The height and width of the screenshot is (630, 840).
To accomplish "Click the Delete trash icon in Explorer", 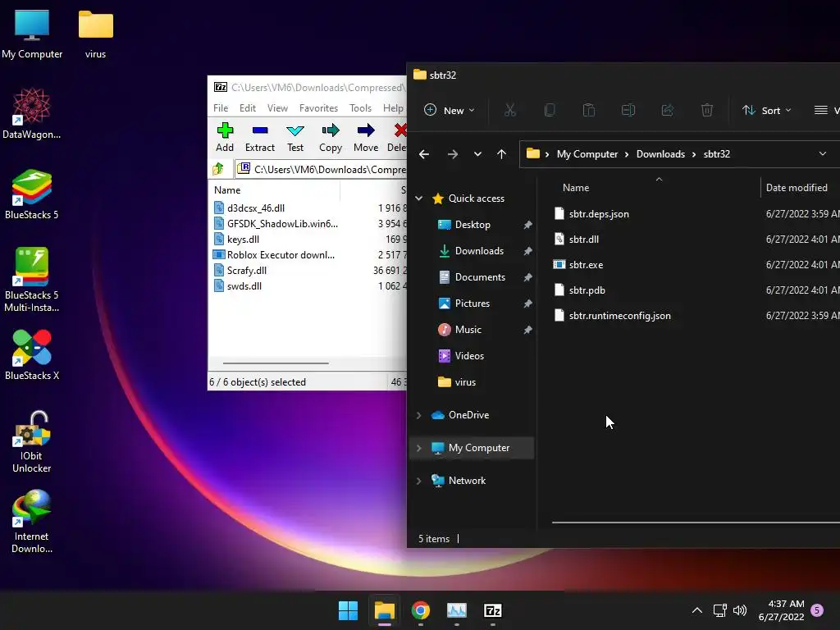I will 707,111.
